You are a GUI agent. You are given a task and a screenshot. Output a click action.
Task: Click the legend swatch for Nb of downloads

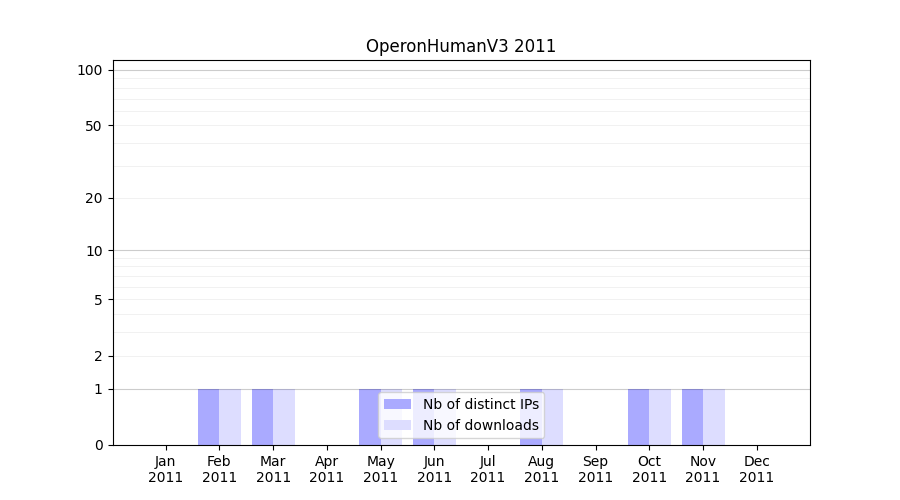[397, 425]
